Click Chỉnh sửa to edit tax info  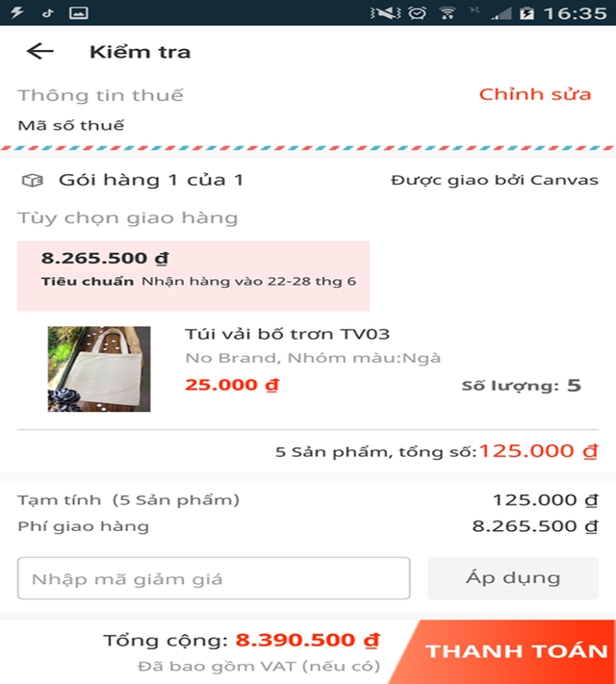[535, 94]
